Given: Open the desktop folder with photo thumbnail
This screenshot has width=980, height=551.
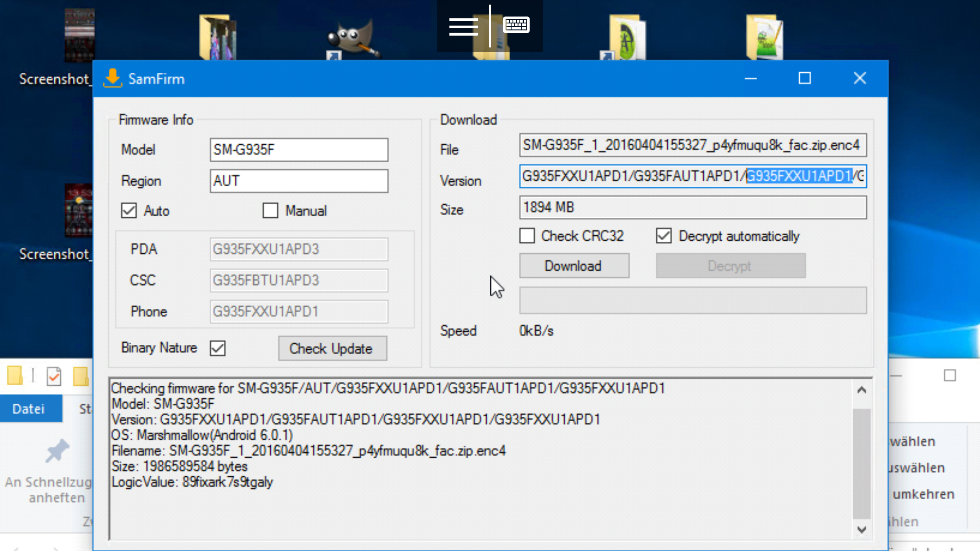Looking at the screenshot, I should [x=218, y=37].
